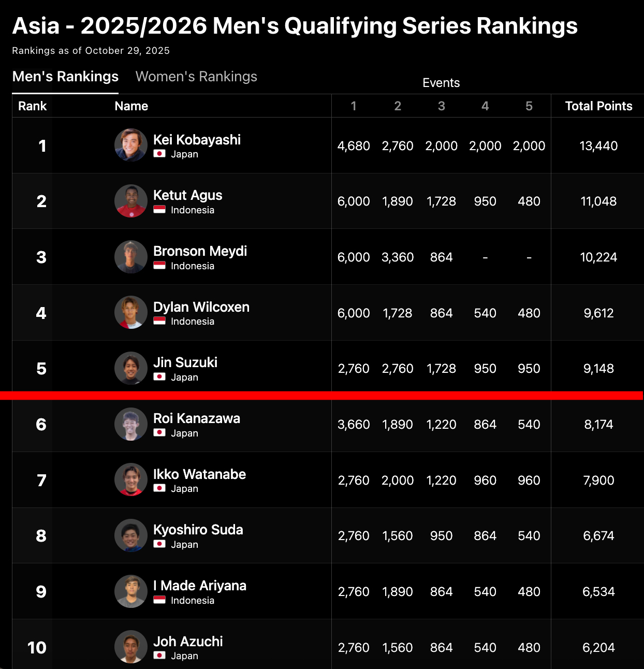The width and height of the screenshot is (644, 669).
Task: Click Dylan Wilcoxen's avatar image
Action: point(130,312)
